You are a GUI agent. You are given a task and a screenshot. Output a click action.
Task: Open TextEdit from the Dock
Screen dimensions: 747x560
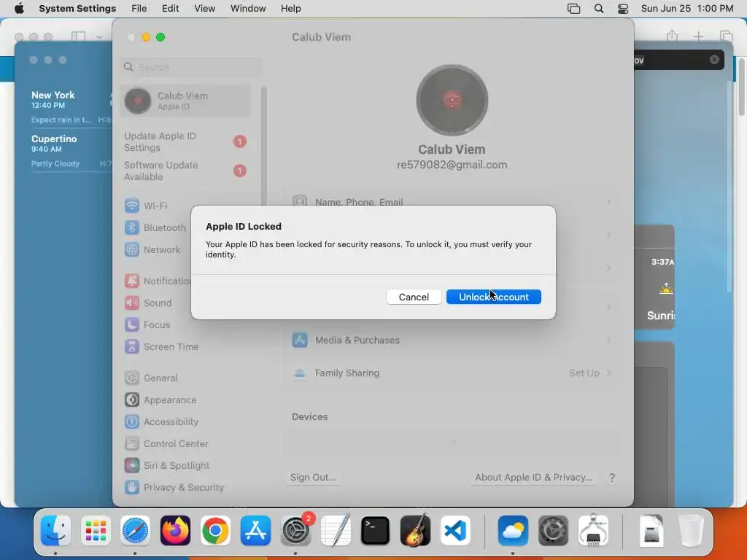coord(336,531)
